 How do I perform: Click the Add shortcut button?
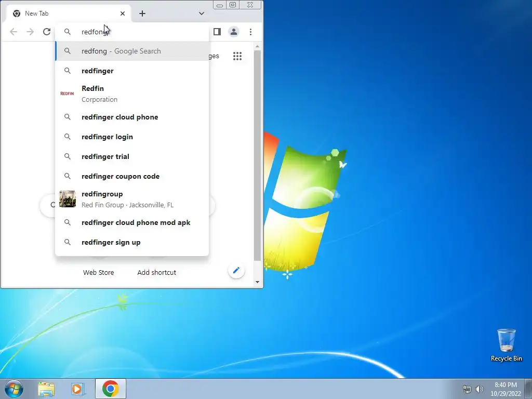click(157, 272)
